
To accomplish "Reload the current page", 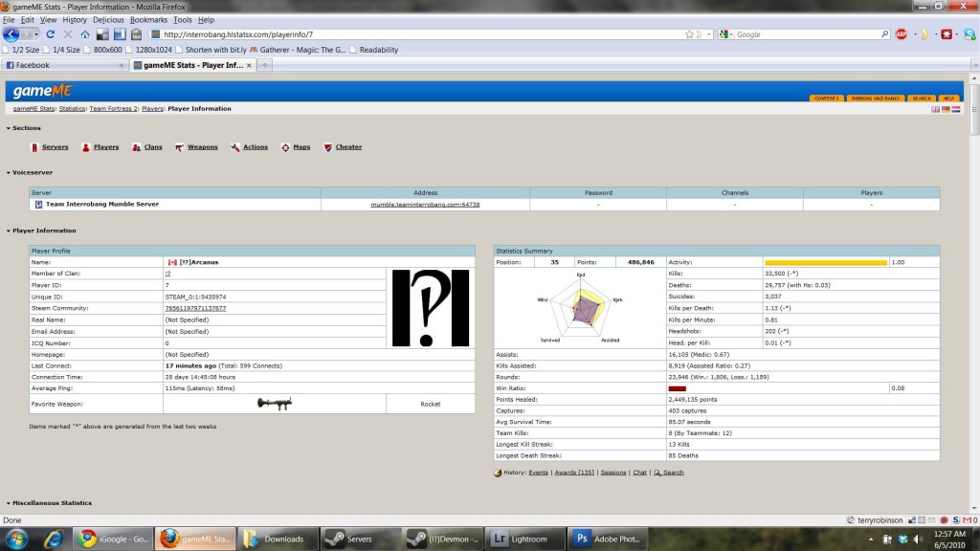I will 51,34.
